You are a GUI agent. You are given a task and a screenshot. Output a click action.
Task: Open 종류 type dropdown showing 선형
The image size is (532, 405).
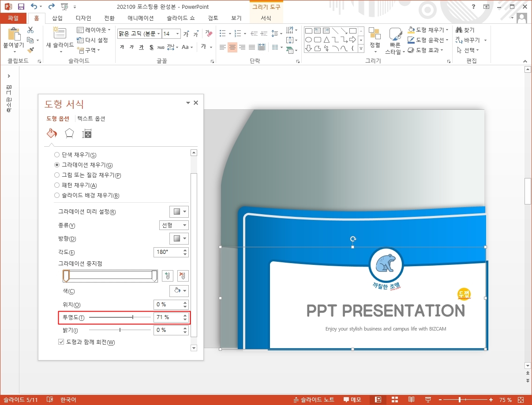(x=174, y=225)
